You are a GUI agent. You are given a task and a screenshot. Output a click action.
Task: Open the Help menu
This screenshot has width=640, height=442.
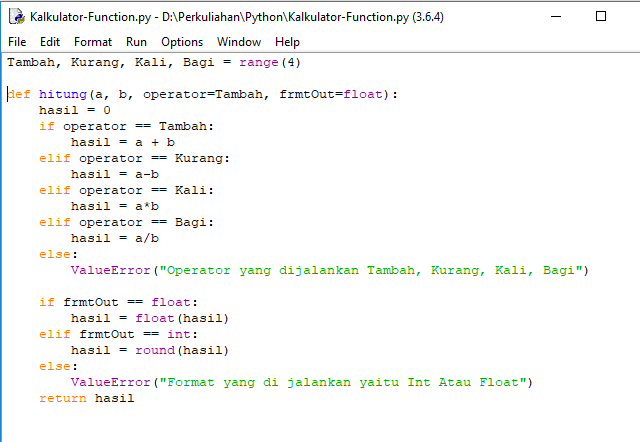click(x=287, y=42)
